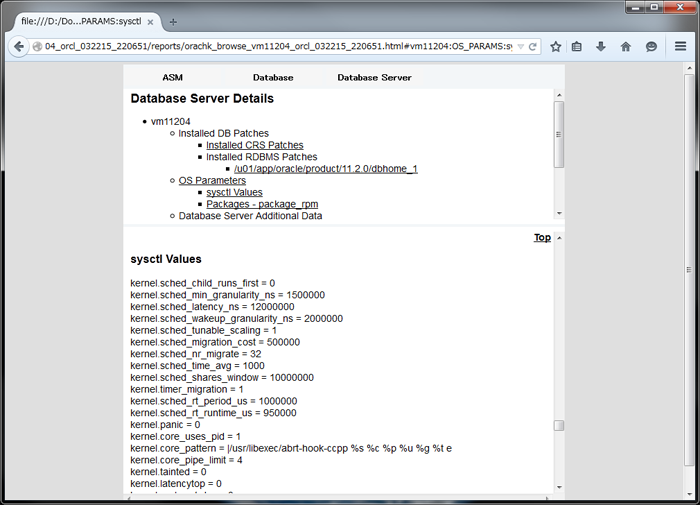Screen dimensions: 700x505
Task: Bookmark this page with the star icon
Action: 555,46
